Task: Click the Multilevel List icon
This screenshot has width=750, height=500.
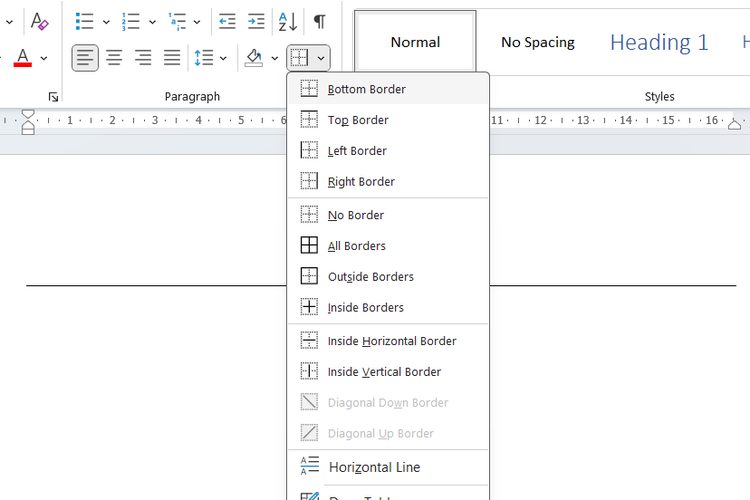Action: point(177,22)
